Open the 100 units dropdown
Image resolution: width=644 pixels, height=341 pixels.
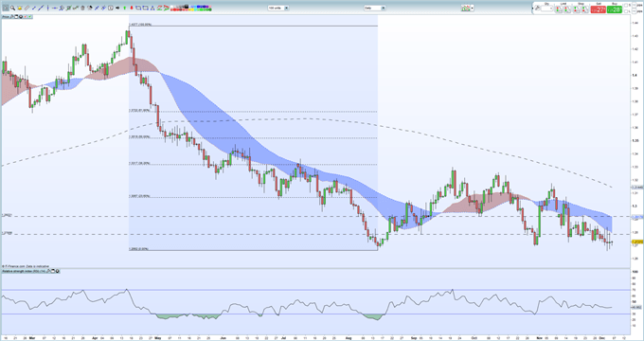coord(278,8)
